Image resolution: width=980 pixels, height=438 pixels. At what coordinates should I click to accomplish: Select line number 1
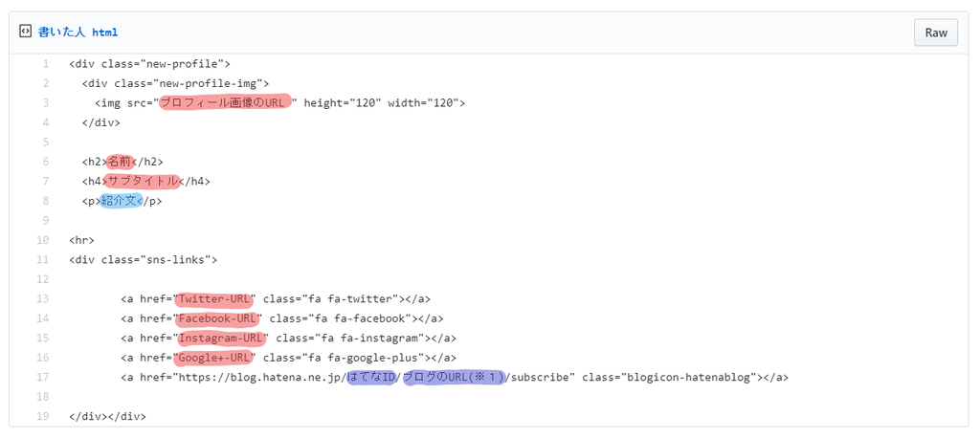pos(45,64)
